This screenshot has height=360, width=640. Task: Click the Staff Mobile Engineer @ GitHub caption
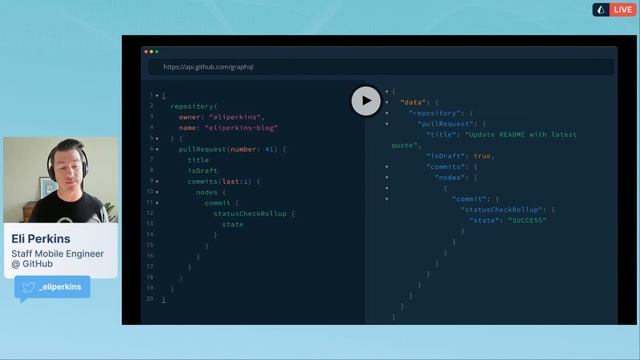click(x=58, y=259)
